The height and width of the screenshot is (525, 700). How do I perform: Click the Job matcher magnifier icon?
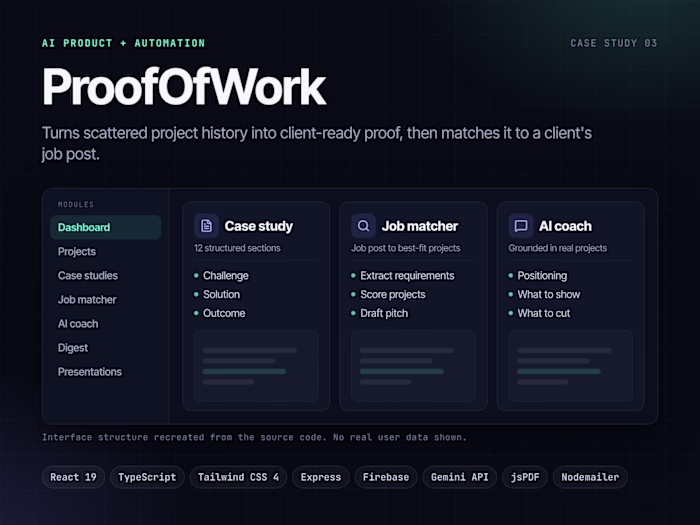click(363, 226)
